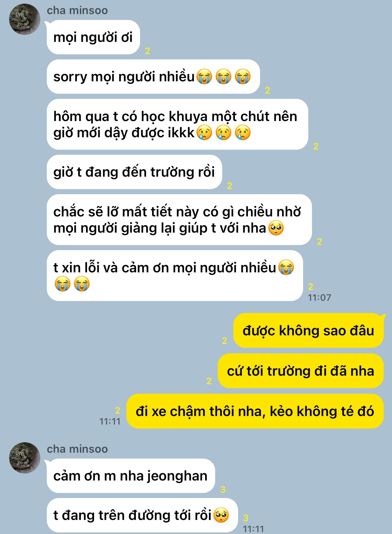This screenshot has width=392, height=534.
Task: Select the 'sorry mọi người nhiều' message bubble
Action: [x=153, y=76]
